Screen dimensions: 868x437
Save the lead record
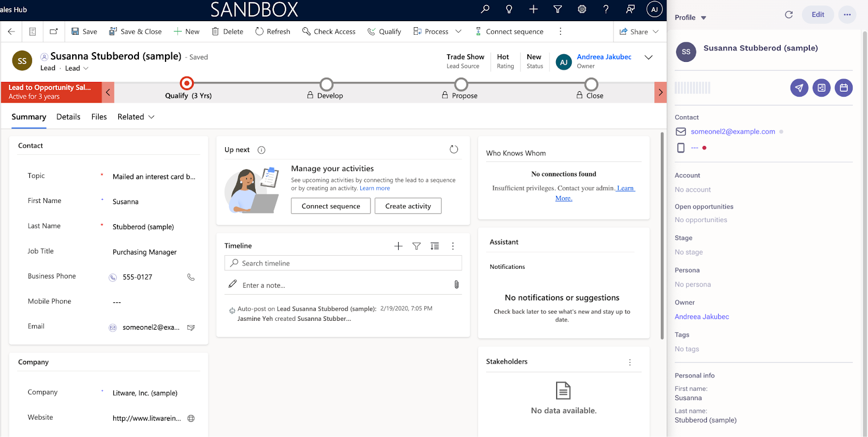(84, 31)
